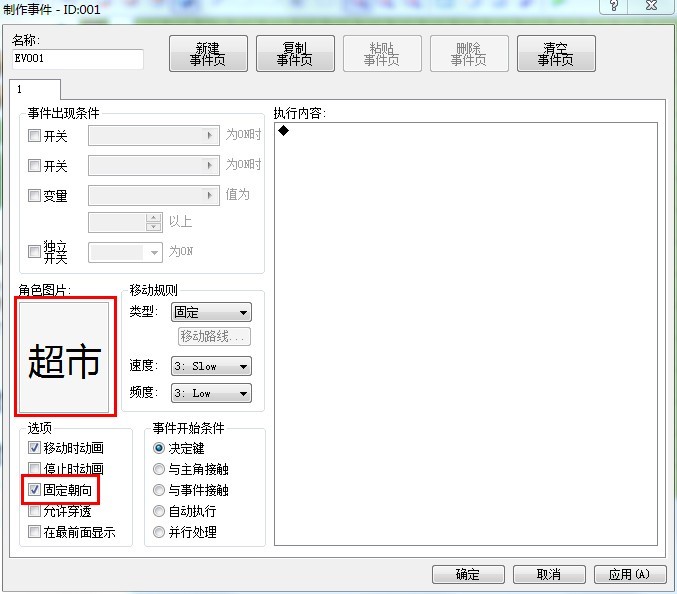Click the diamond marker in 执行内容 list
Screen dimensions: 677x594
point(283,130)
